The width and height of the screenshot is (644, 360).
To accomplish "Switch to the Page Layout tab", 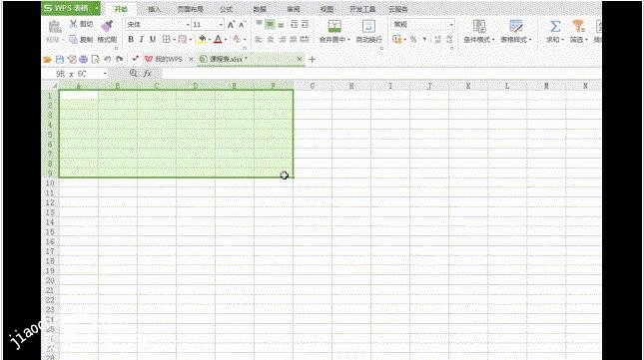I will (x=190, y=9).
